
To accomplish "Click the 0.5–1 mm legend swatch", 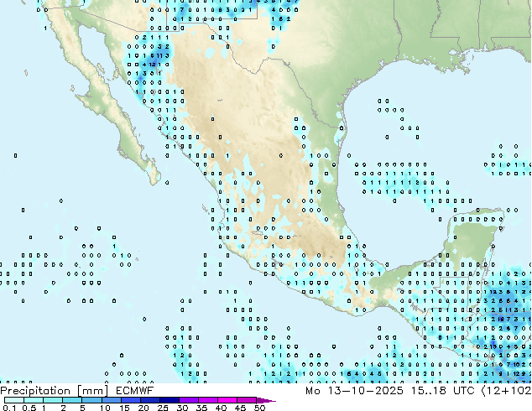I will click(x=34, y=400).
